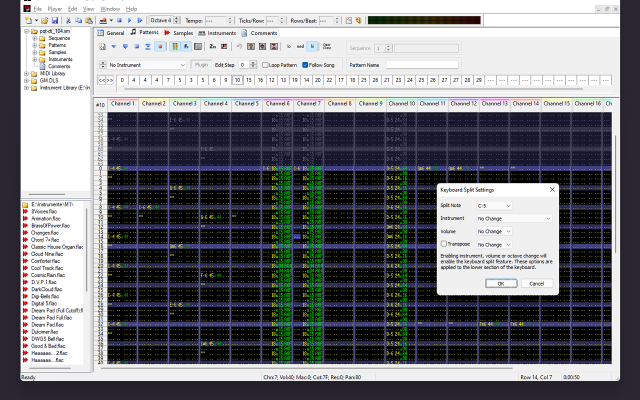640x400 pixels.
Task: Expand the Patterns tree node
Action: [35, 45]
